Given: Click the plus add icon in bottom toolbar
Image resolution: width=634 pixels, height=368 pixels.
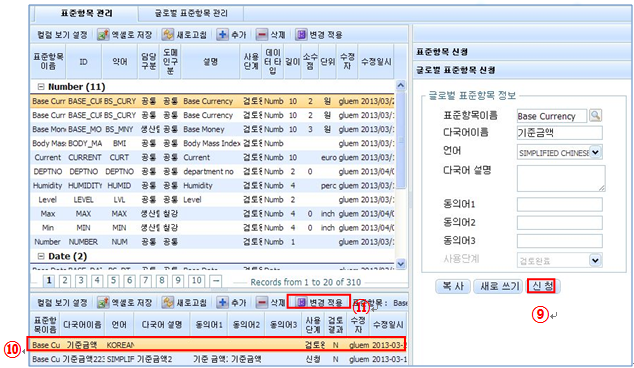Looking at the screenshot, I should click(222, 302).
